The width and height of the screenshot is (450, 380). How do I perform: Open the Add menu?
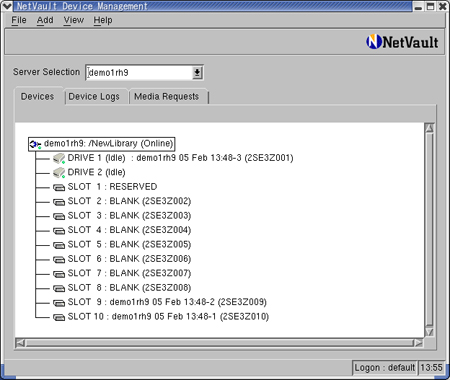click(x=45, y=20)
